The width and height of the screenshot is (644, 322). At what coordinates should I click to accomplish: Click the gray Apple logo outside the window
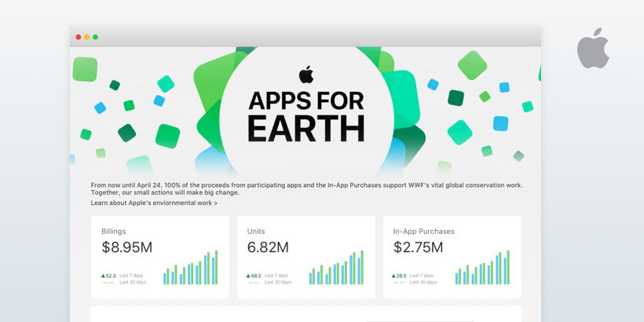pos(593,48)
